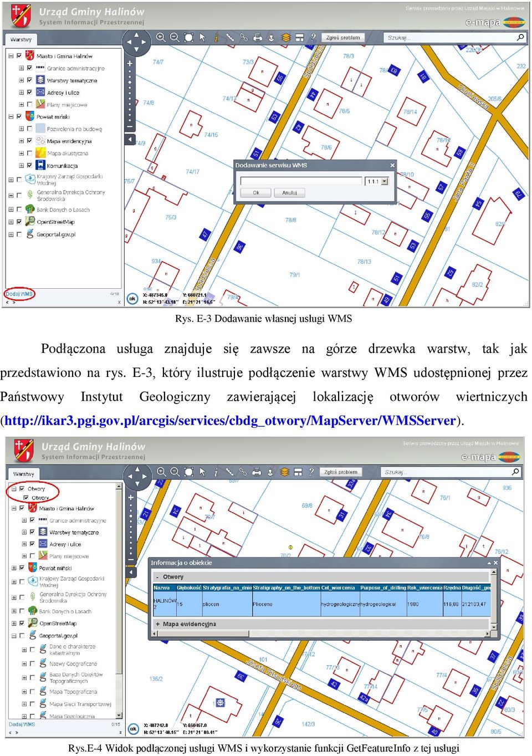Select Mapa akustyczna layer label
This screenshot has width=532, height=756.
[x=68, y=154]
